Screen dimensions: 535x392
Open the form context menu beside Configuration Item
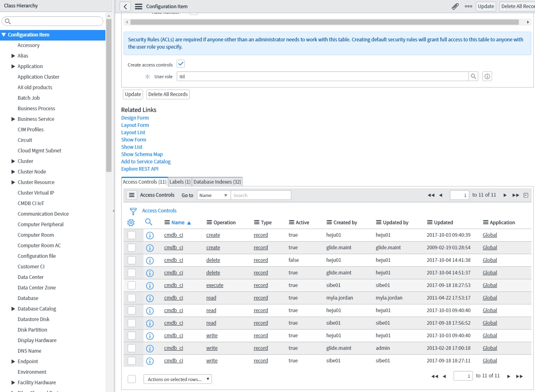point(139,6)
